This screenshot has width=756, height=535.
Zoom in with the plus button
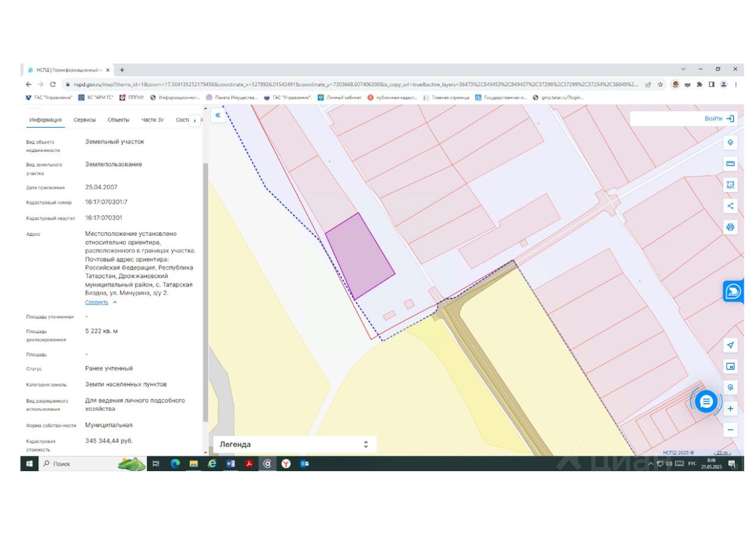click(731, 408)
